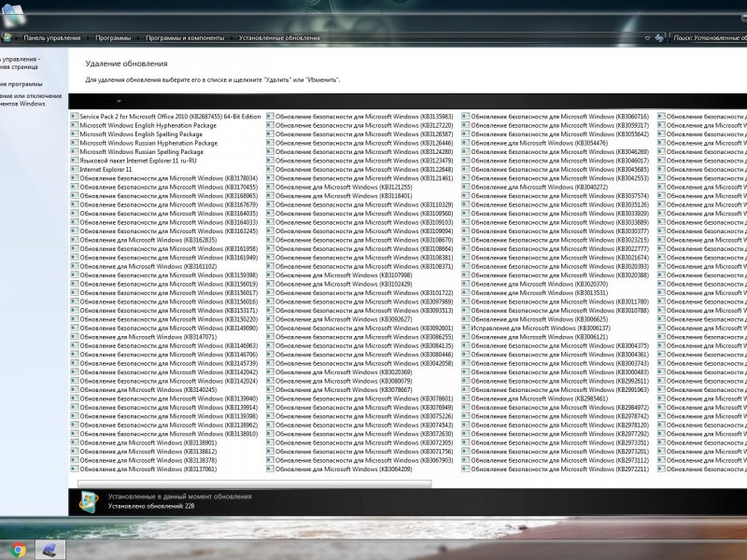
Task: Click the icon next to update KB3013531
Action: (465, 293)
